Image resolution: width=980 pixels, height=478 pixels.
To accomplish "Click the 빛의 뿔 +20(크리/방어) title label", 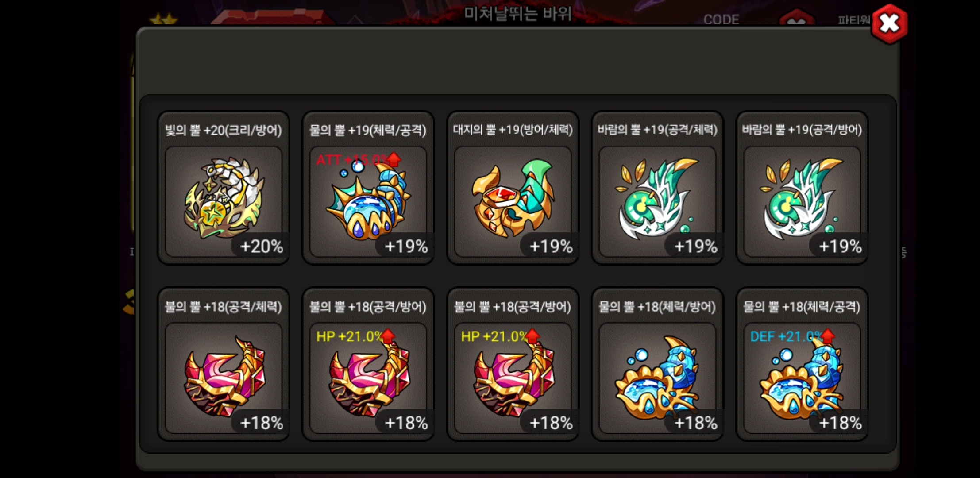I will tap(224, 130).
